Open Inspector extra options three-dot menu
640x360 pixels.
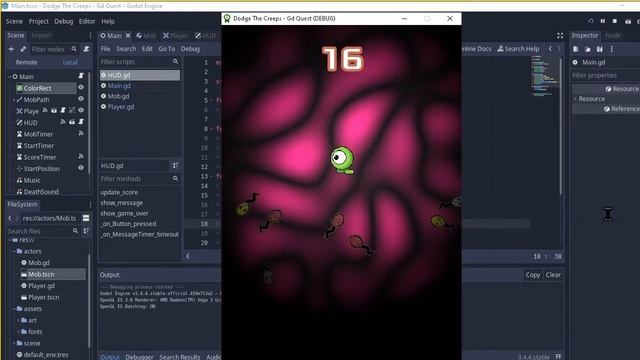tap(611, 49)
